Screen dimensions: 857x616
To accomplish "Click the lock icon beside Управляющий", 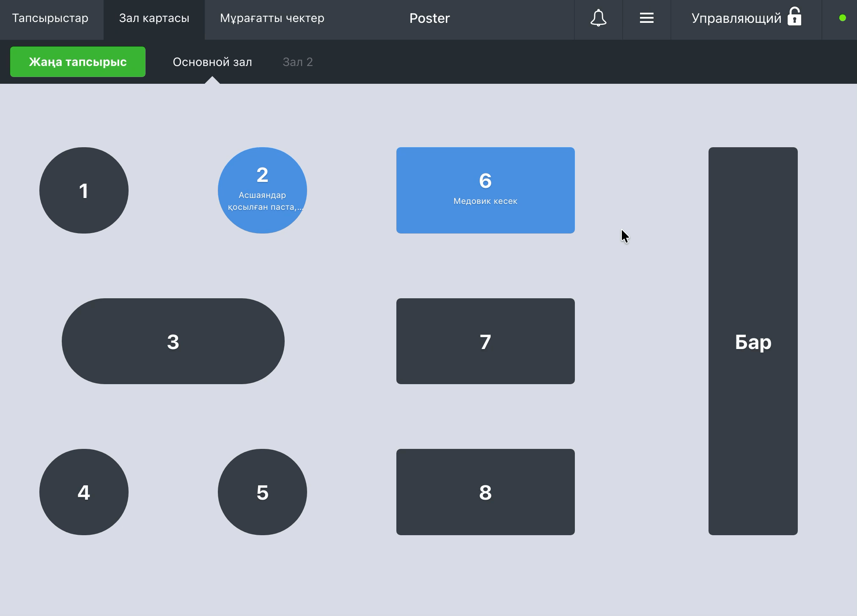I will (794, 17).
